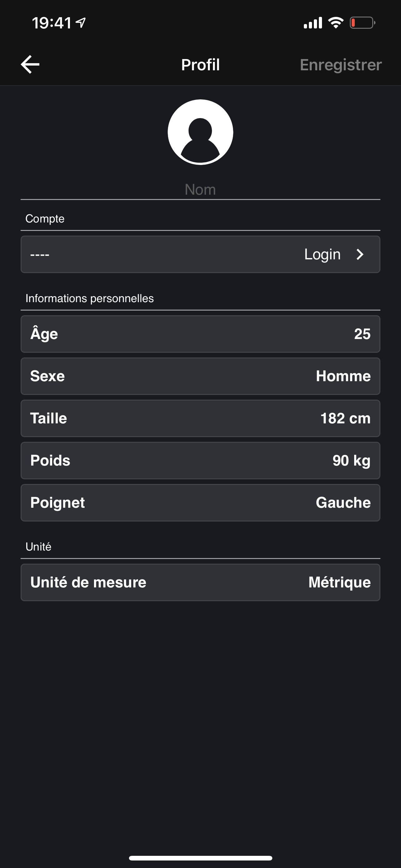Tap the location services arrow icon

click(81, 23)
